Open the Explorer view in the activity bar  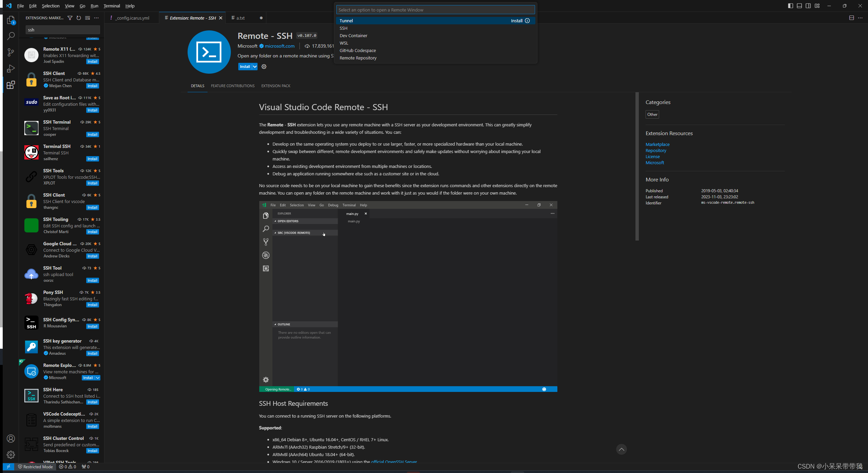[11, 20]
